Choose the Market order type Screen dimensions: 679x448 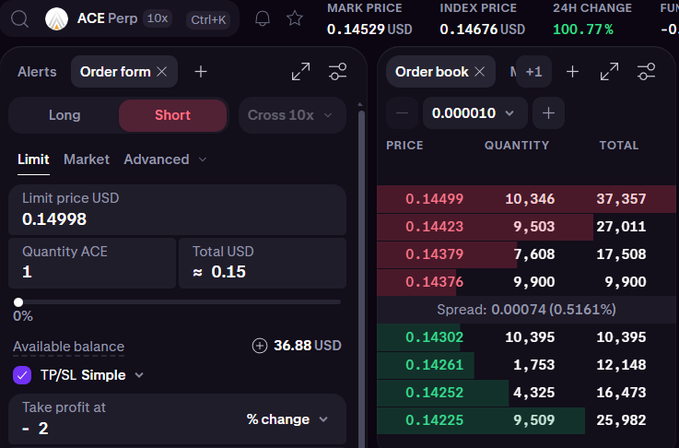(87, 159)
